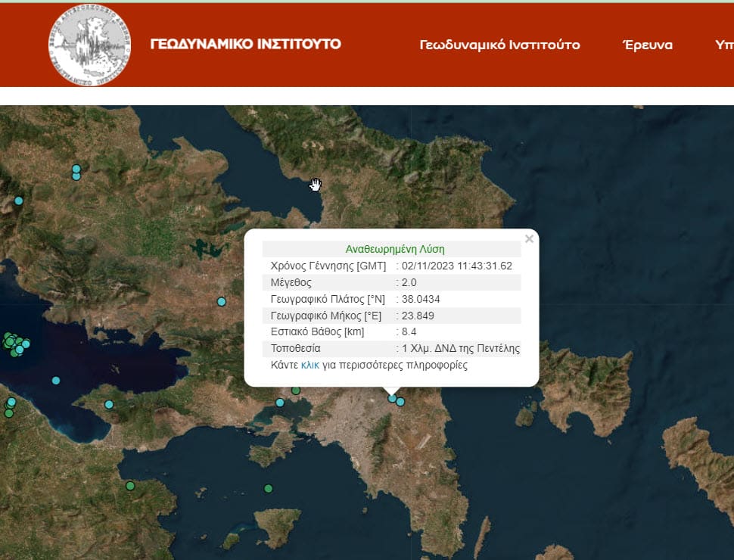Open the ΓΕΩΔΥΝΑΜΙΚΟ ΙΝΣΤΙΤΟΥΤΟ site title
The image size is (734, 560).
click(x=246, y=44)
